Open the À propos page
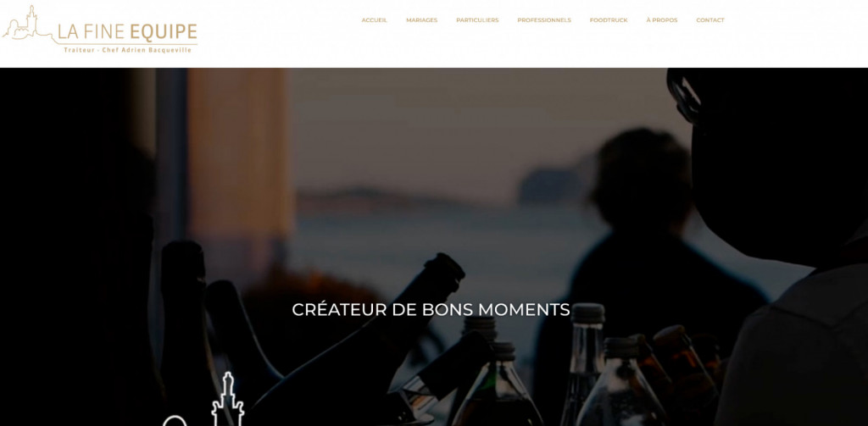868x426 pixels. pos(661,20)
